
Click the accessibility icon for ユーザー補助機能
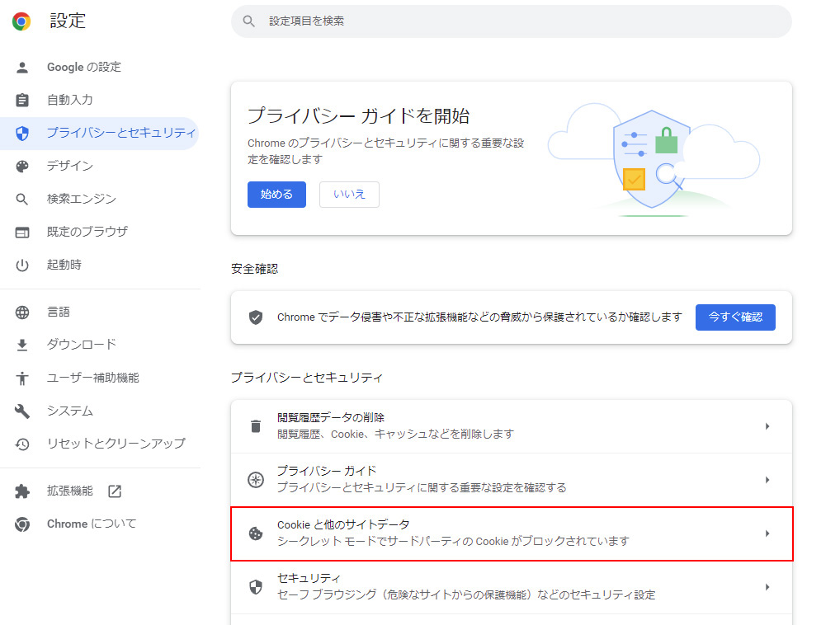22,378
